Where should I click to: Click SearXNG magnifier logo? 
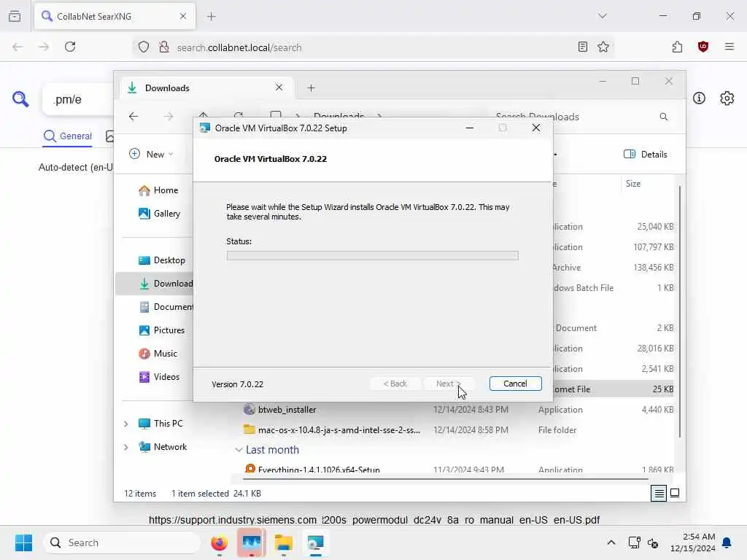[x=20, y=99]
